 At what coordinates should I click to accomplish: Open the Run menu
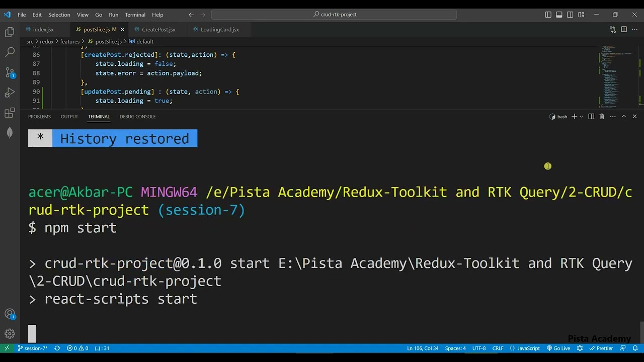point(114,15)
